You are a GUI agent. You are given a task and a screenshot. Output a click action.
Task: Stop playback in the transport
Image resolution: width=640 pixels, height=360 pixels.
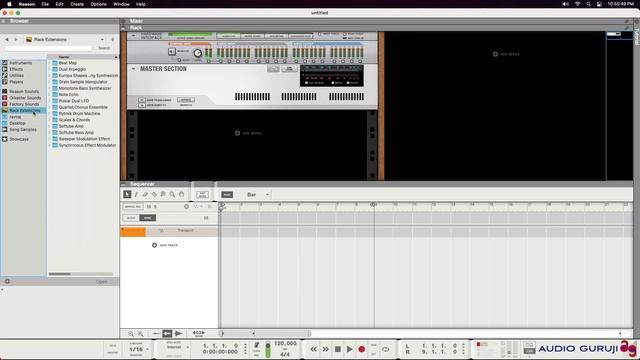(x=338, y=349)
